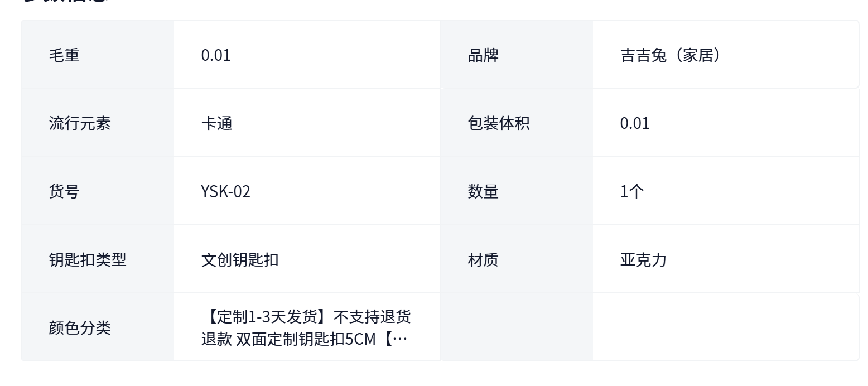Viewport: 868px width, 386px height.
Task: Click the empty value cell below 亚克力
Action: tap(725, 327)
